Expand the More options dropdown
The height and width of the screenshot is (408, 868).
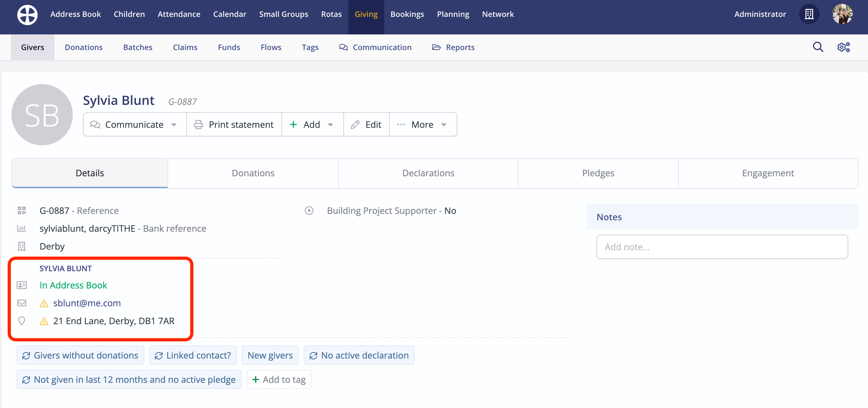444,124
